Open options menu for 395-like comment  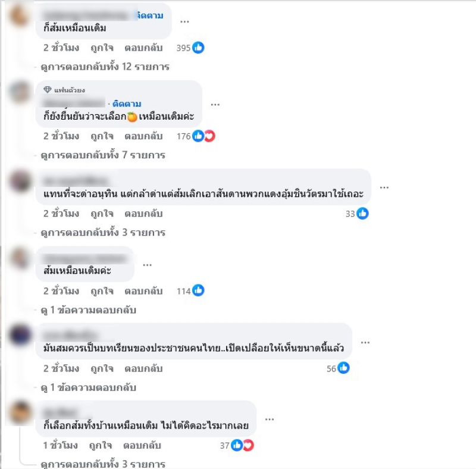[184, 21]
